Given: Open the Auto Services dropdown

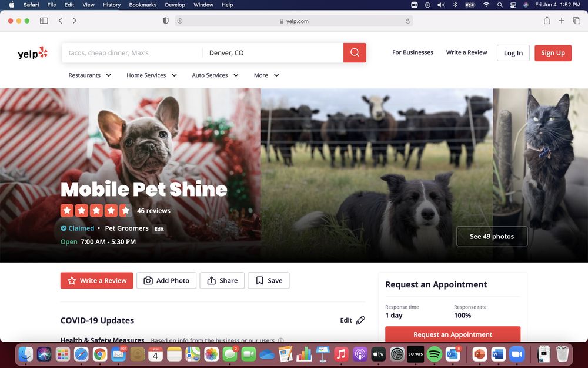Looking at the screenshot, I should 215,75.
